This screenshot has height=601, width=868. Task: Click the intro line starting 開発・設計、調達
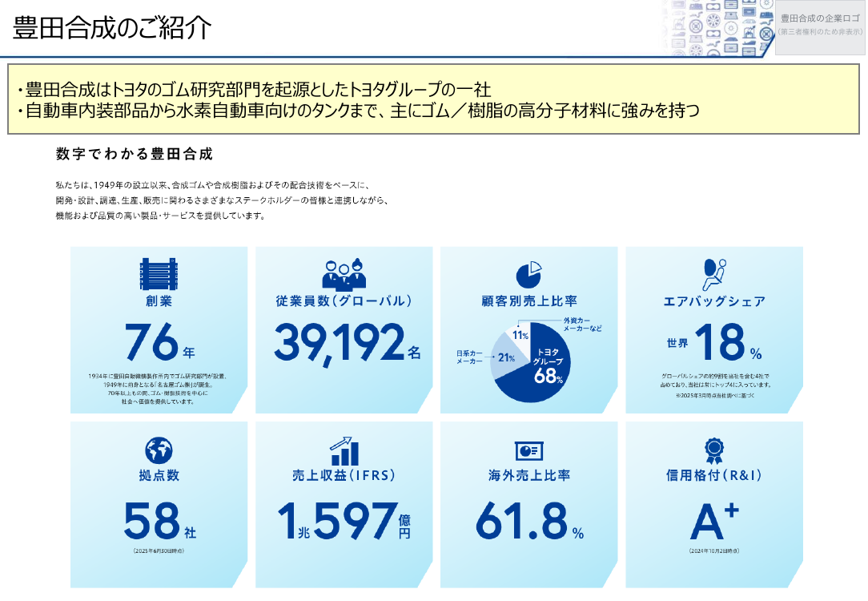[222, 200]
